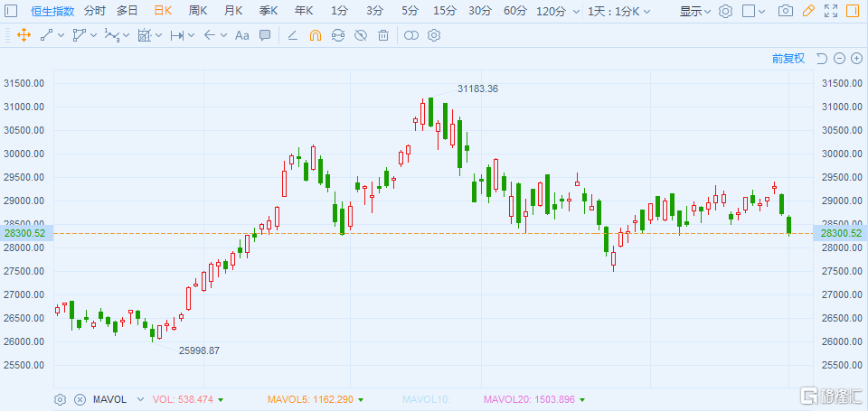Expand line tool options dropdown arrow
This screenshot has width=868, height=411.
point(61,35)
